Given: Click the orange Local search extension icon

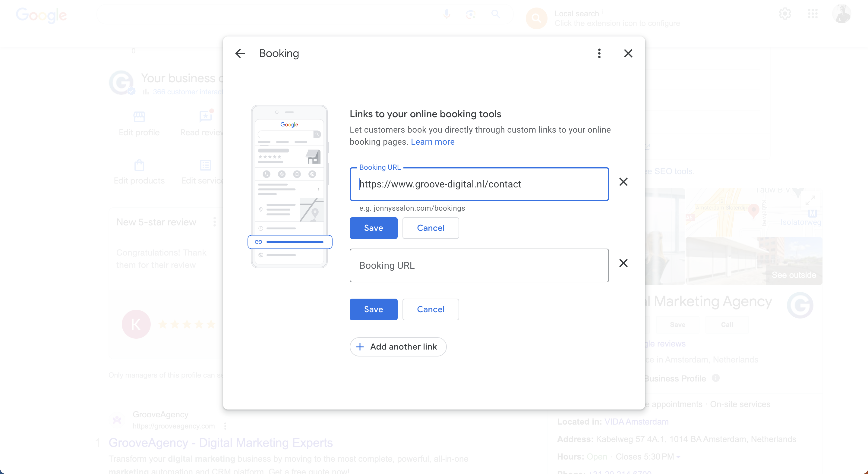Looking at the screenshot, I should point(536,18).
